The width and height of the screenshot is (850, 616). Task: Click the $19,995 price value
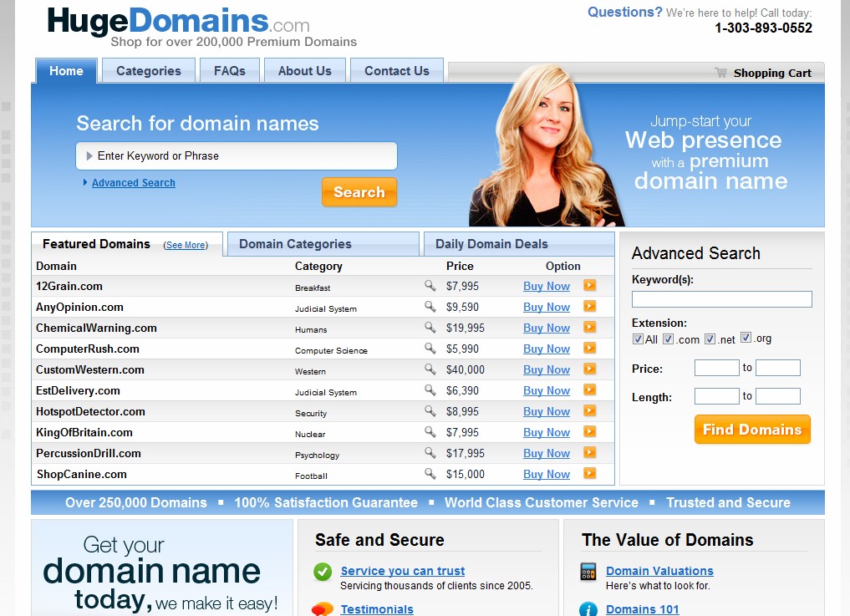[465, 328]
